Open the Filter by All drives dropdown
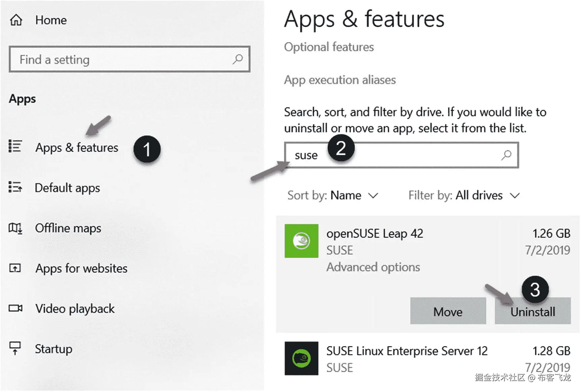 coord(464,195)
